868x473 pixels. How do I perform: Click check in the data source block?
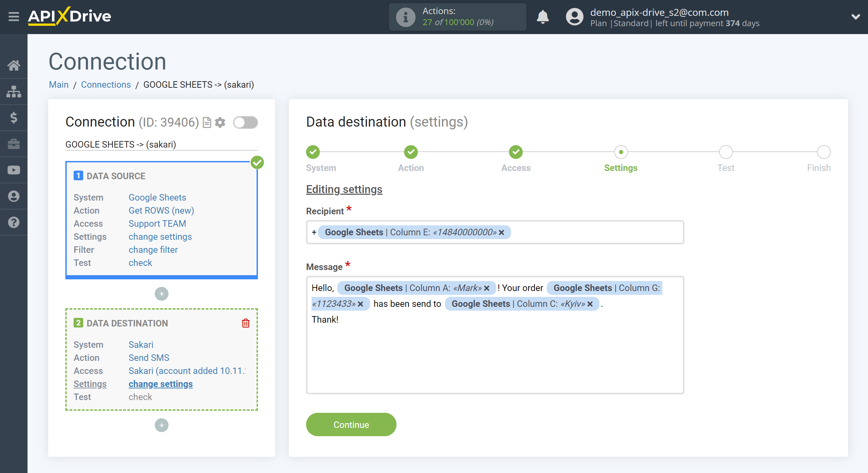[x=140, y=263]
